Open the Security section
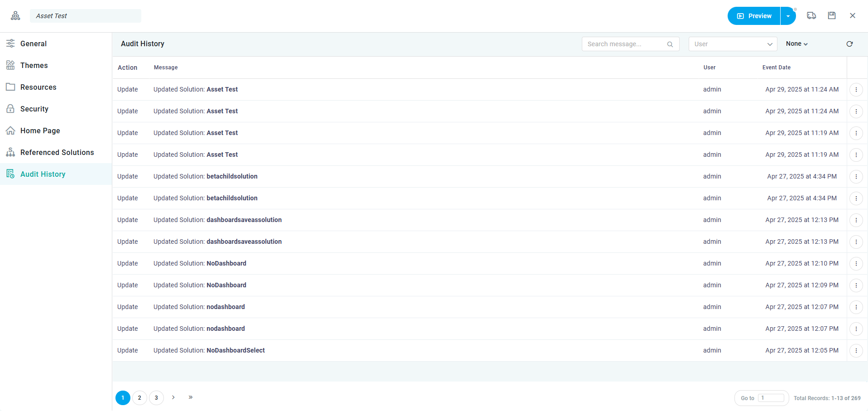The image size is (868, 411). (x=34, y=109)
